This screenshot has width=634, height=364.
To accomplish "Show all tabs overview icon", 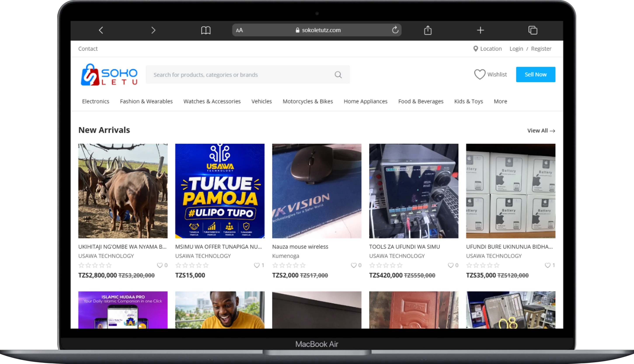I will coord(533,30).
